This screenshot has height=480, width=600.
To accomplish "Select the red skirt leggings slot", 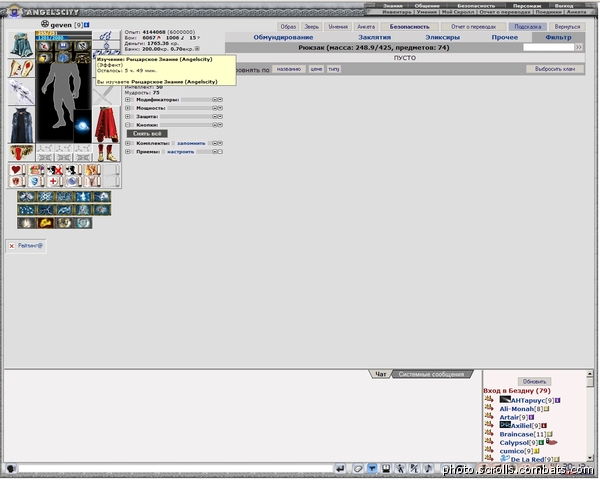I will pyautogui.click(x=107, y=125).
